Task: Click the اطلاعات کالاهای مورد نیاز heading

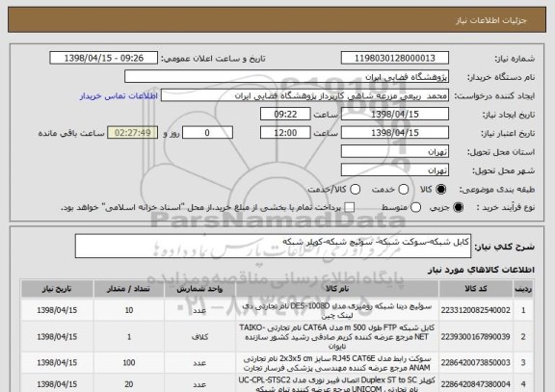Action: 481,270
